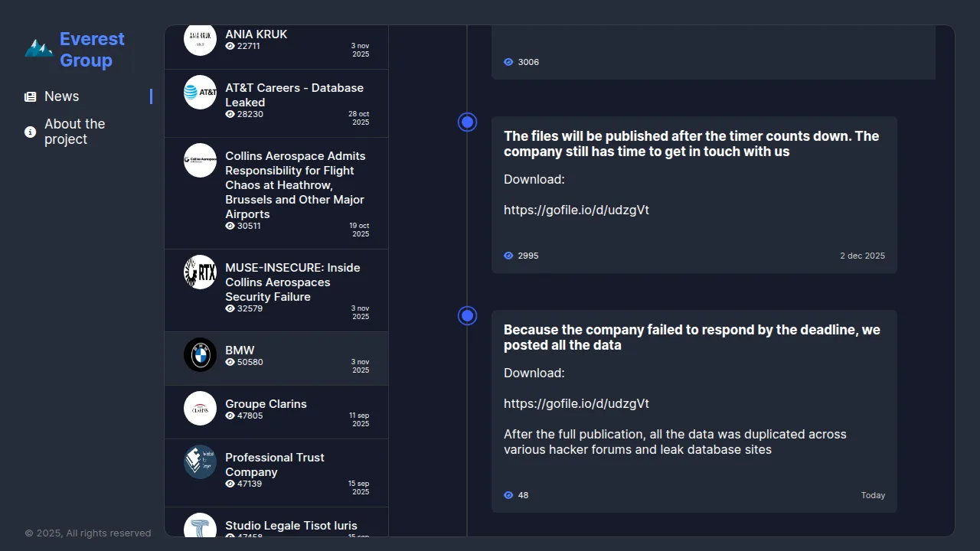Open the News section

coord(62,96)
